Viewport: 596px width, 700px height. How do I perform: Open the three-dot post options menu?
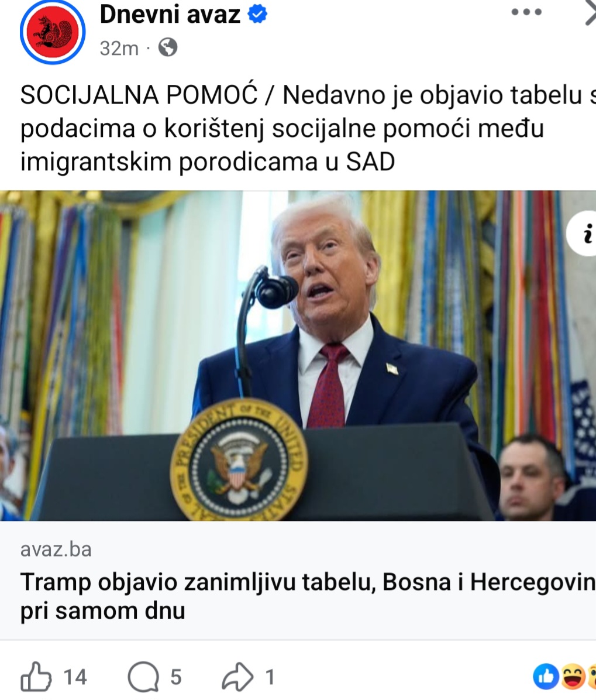tap(526, 12)
